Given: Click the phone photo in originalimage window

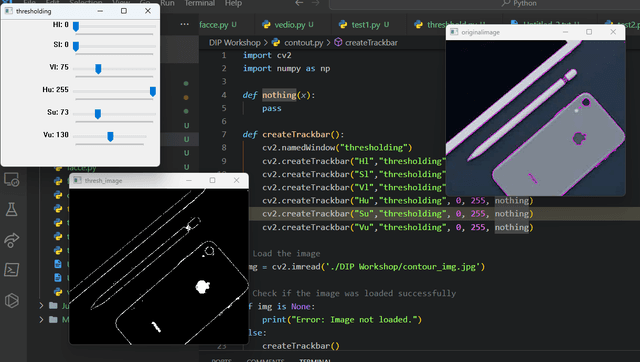Looking at the screenshot, I should [536, 118].
